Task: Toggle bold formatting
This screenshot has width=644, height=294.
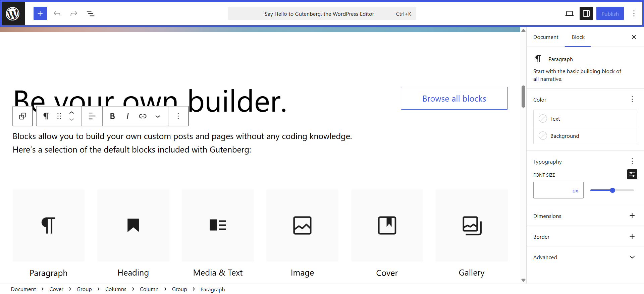Action: pos(112,116)
